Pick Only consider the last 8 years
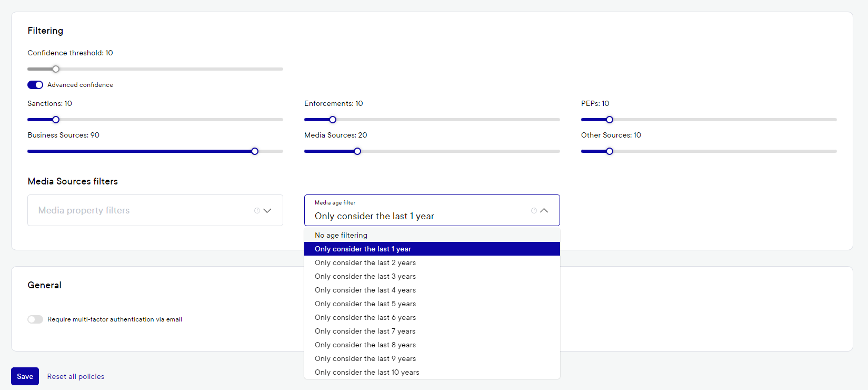868x390 pixels. click(432, 345)
